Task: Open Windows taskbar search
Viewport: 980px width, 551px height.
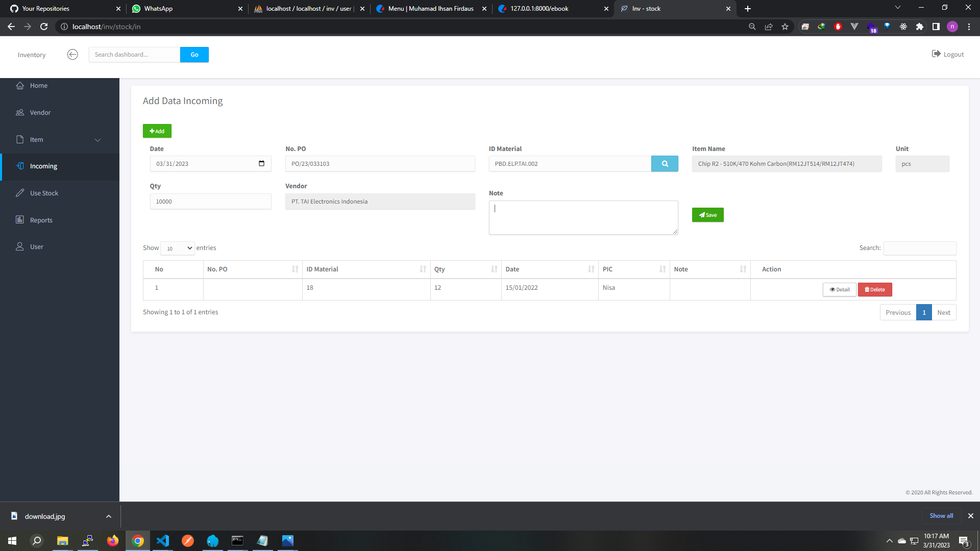Action: (37, 541)
